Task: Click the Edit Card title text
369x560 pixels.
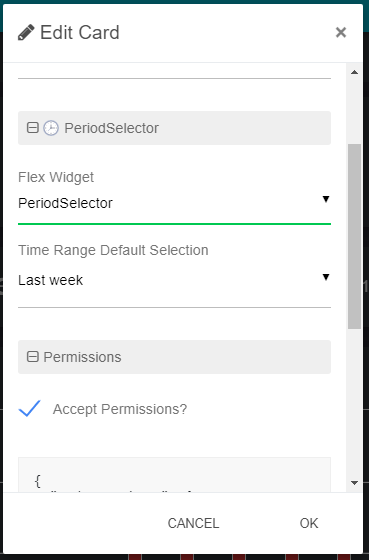Action: pos(80,32)
